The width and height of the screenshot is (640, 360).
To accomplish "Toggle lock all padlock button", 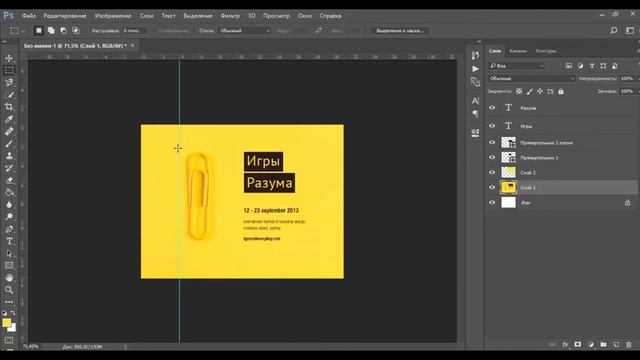I will tap(561, 91).
